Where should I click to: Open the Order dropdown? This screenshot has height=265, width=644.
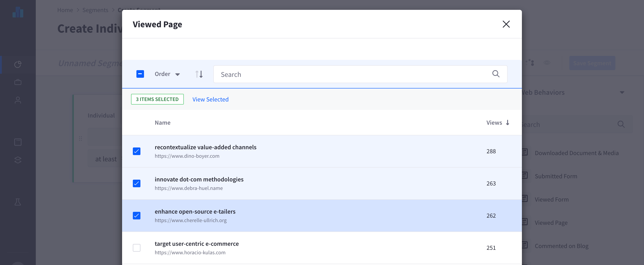(x=167, y=74)
